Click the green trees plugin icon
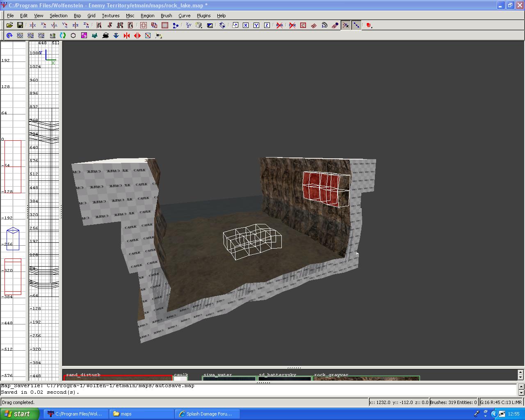 (x=95, y=36)
